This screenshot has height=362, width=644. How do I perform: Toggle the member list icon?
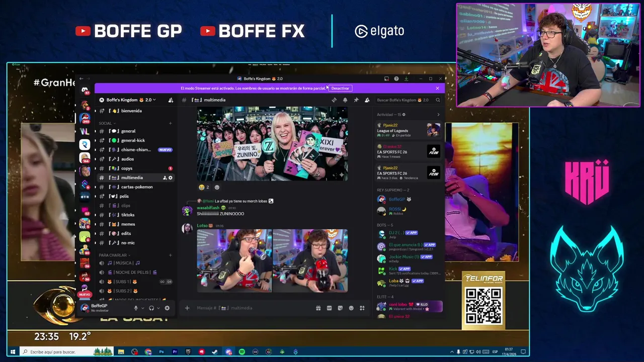tap(367, 100)
